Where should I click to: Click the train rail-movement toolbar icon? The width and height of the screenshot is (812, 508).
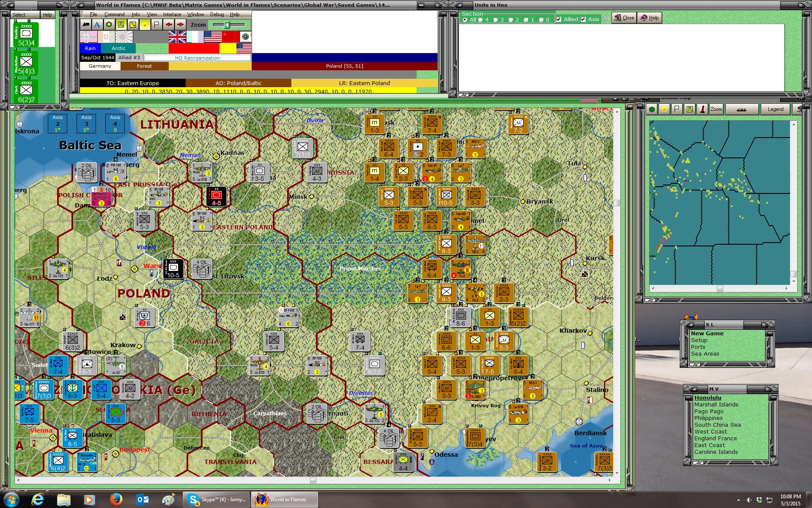click(x=86, y=25)
